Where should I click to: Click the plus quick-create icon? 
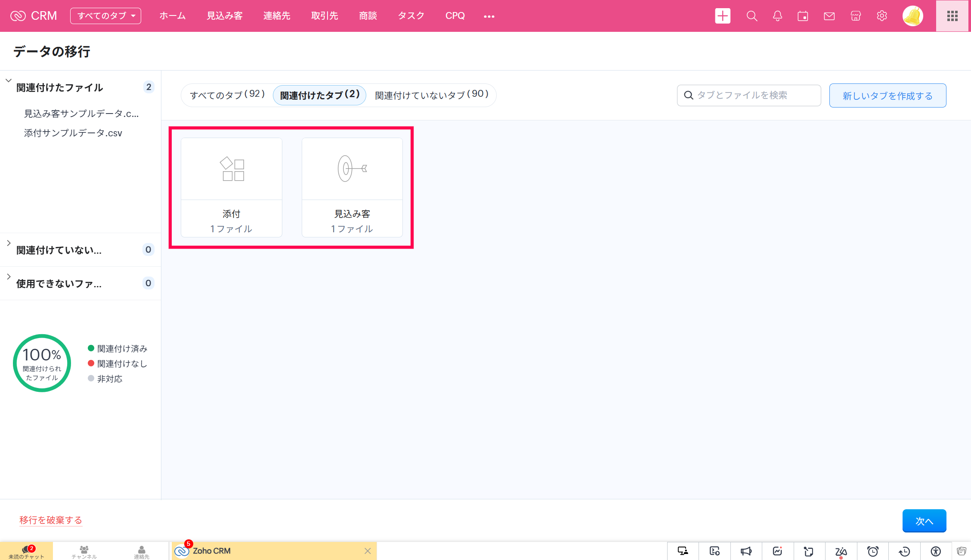click(x=723, y=16)
